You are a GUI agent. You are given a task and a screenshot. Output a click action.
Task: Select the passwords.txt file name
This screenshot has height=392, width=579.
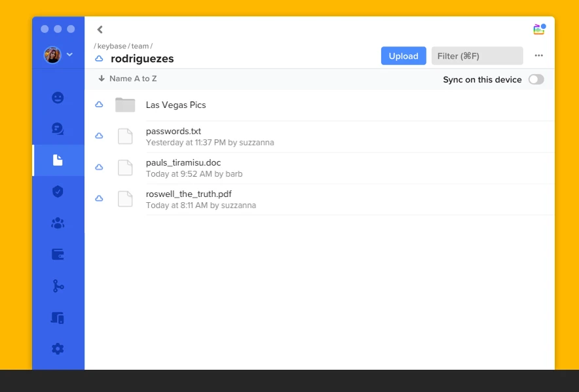[x=174, y=131]
